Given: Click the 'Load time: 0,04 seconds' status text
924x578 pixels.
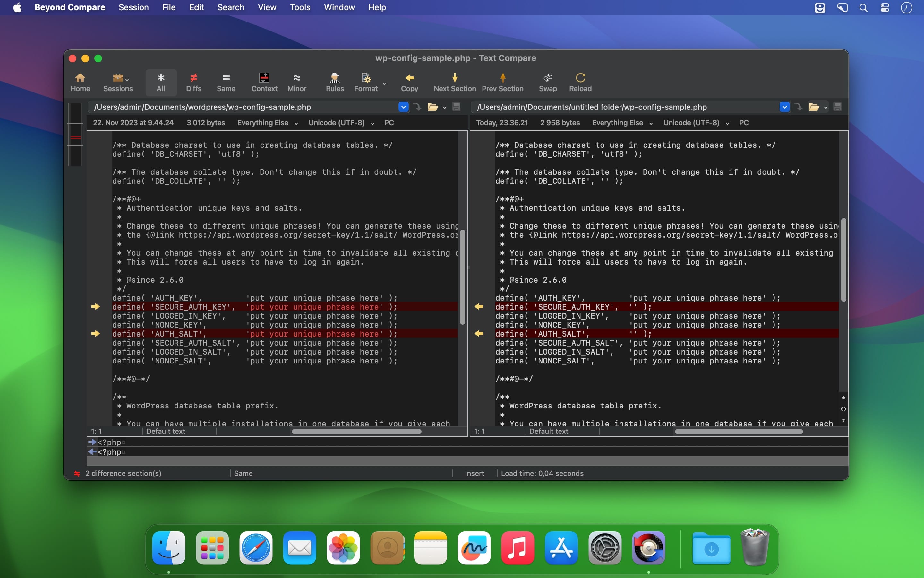Looking at the screenshot, I should coord(542,473).
